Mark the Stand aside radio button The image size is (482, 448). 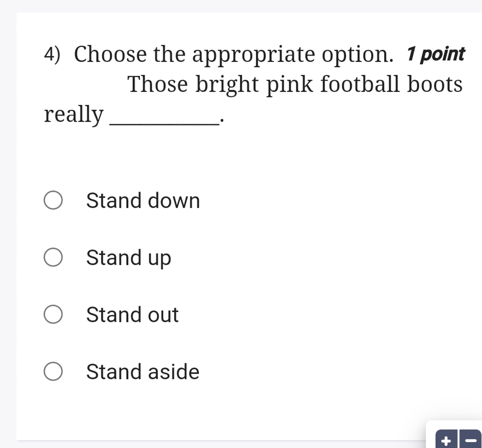[x=53, y=371]
